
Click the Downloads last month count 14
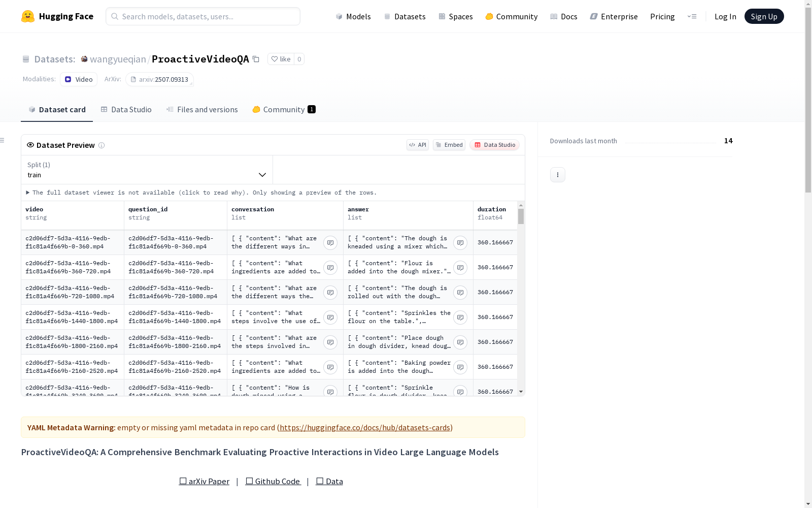(x=728, y=141)
